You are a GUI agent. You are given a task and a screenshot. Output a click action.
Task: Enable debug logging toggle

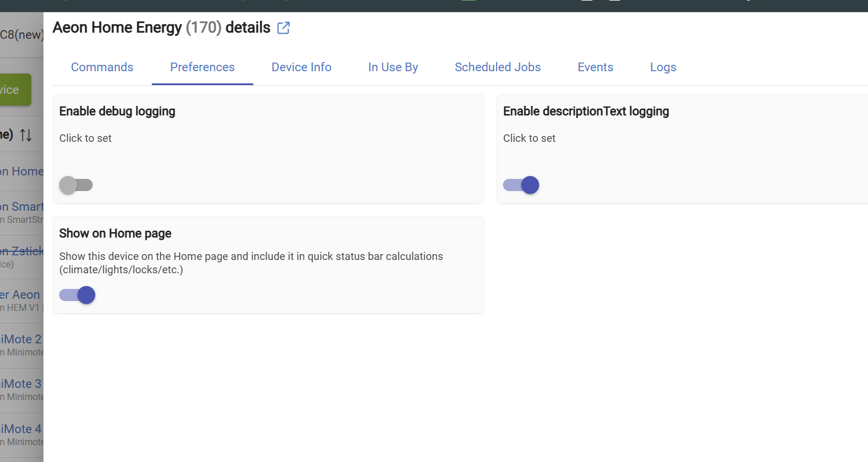coord(76,185)
